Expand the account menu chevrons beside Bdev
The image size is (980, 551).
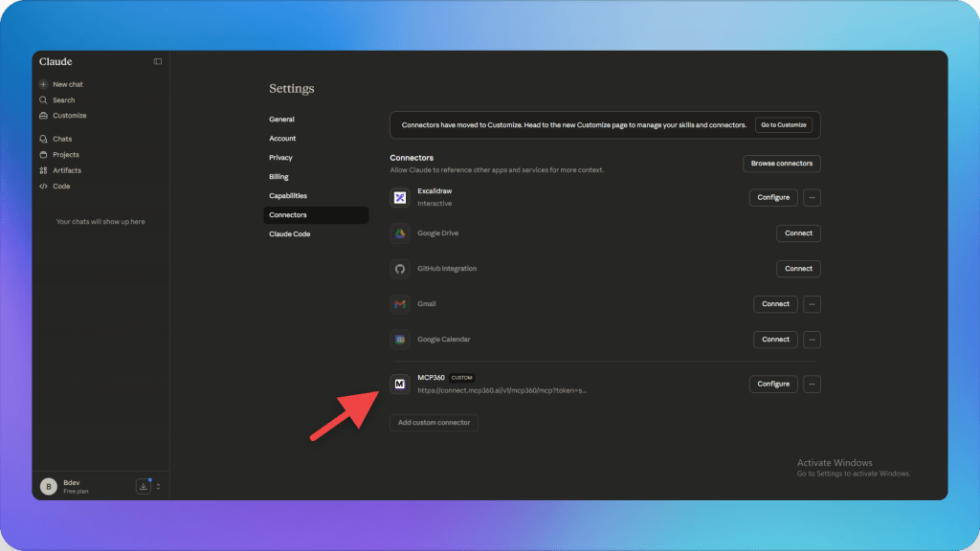point(158,486)
